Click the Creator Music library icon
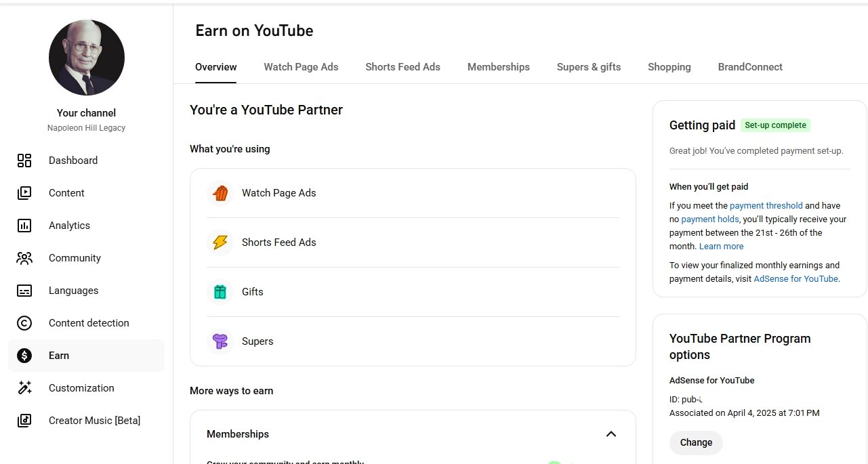The width and height of the screenshot is (868, 464). (24, 421)
